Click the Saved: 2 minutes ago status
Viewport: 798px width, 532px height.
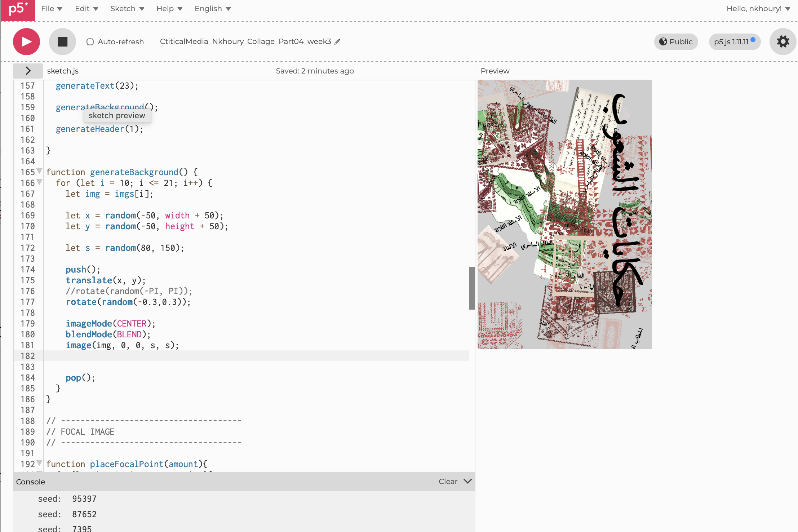(315, 71)
